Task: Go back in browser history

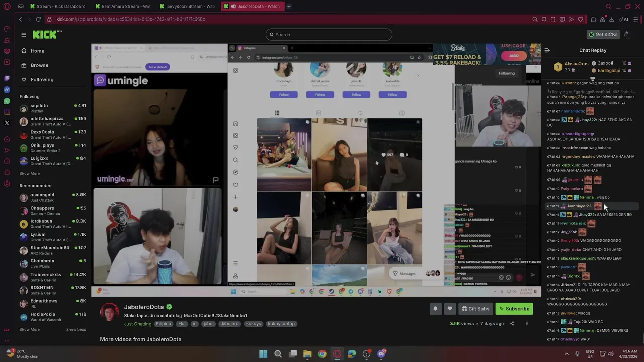Action: (21, 19)
